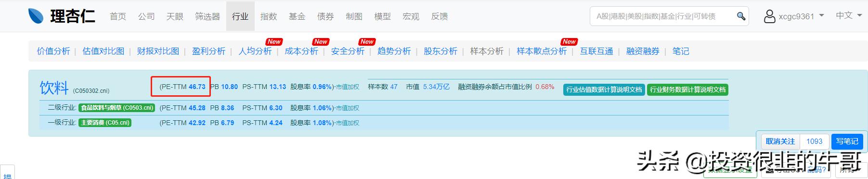Switch to the 融资融券 tab
Image resolution: width=868 pixels, height=179 pixels.
(643, 51)
